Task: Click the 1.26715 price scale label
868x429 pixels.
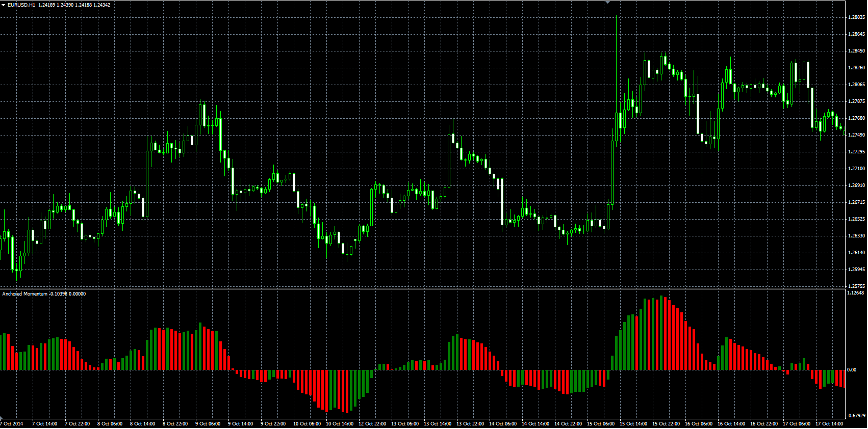Action: coord(856,202)
